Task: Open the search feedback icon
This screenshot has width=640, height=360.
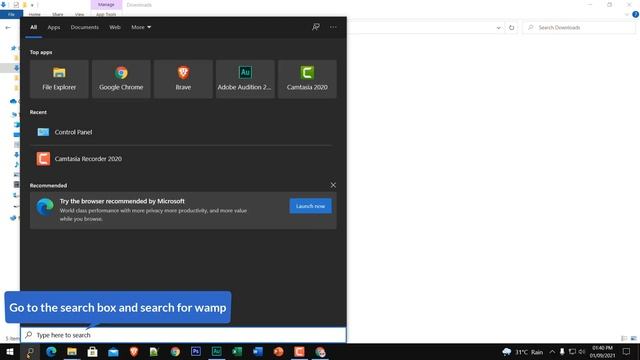Action: pos(316,27)
